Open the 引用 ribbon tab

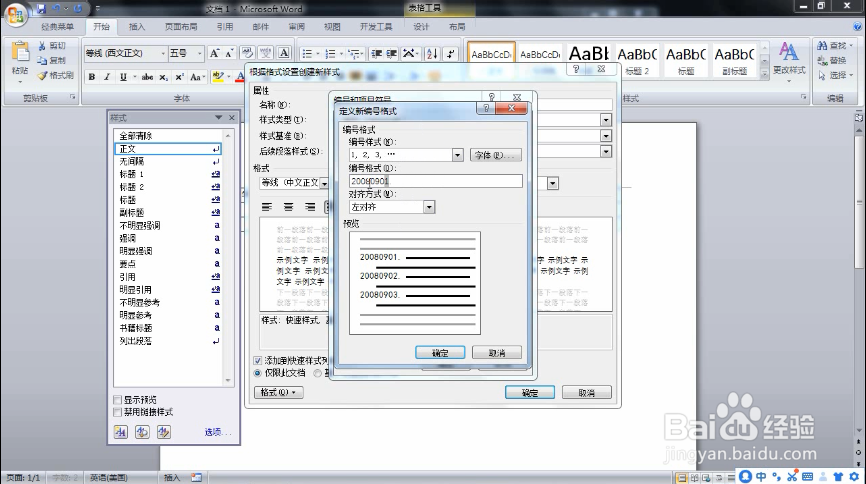[x=225, y=27]
